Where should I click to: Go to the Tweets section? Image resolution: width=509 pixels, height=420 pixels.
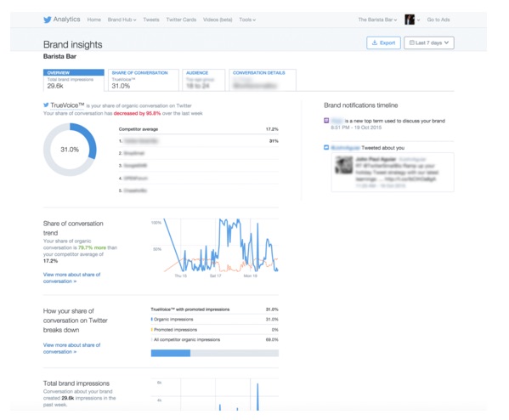[151, 20]
